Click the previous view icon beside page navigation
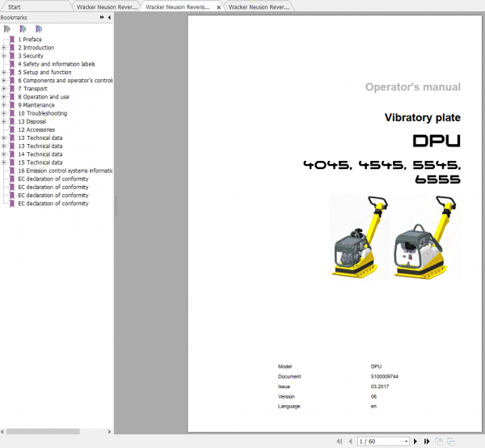This screenshot has height=448, width=485. pos(439,442)
